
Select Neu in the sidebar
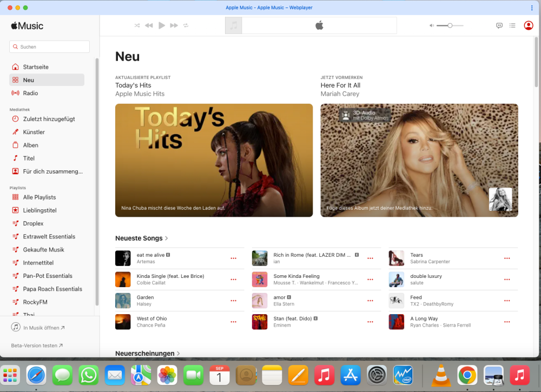tap(47, 80)
